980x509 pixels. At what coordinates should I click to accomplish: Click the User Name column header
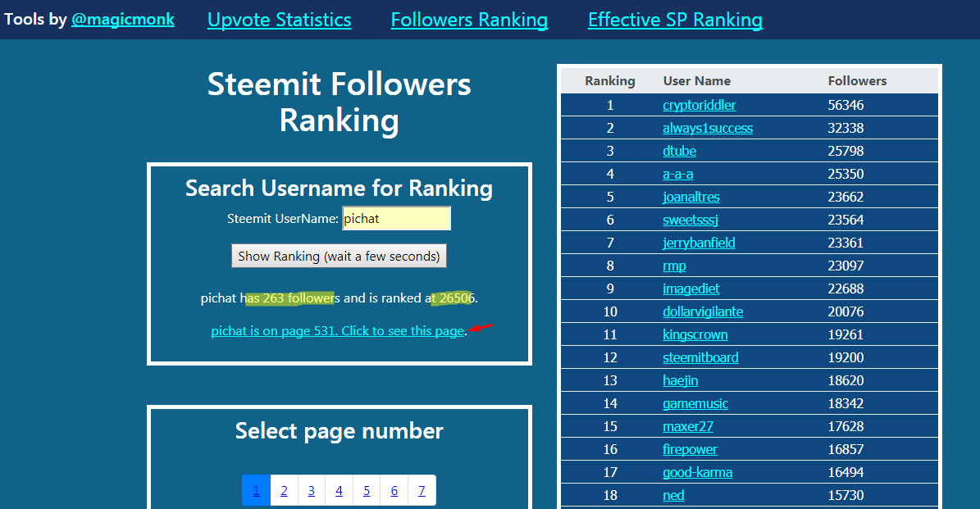[x=696, y=80]
